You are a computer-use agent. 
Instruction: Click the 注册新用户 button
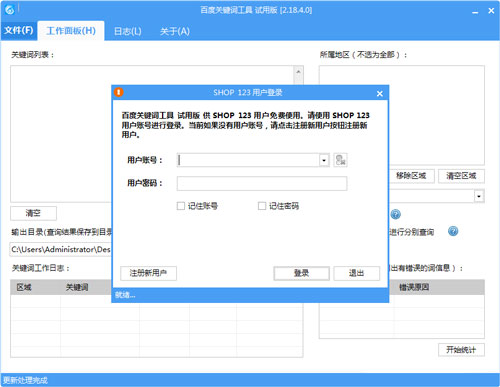[x=148, y=273]
